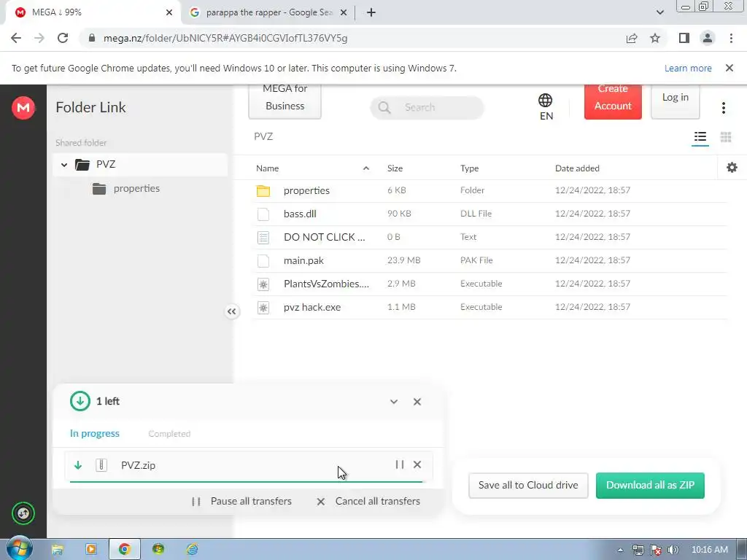The height and width of the screenshot is (560, 747).
Task: Focus the MEGA search field
Action: [427, 108]
